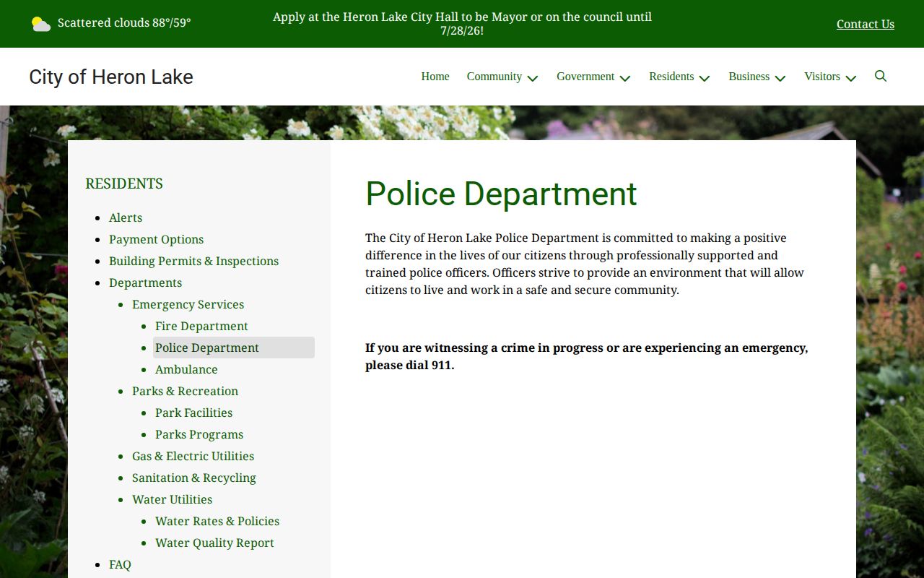Select Emergency Services in sidebar
Image resolution: width=924 pixels, height=578 pixels.
(x=188, y=304)
